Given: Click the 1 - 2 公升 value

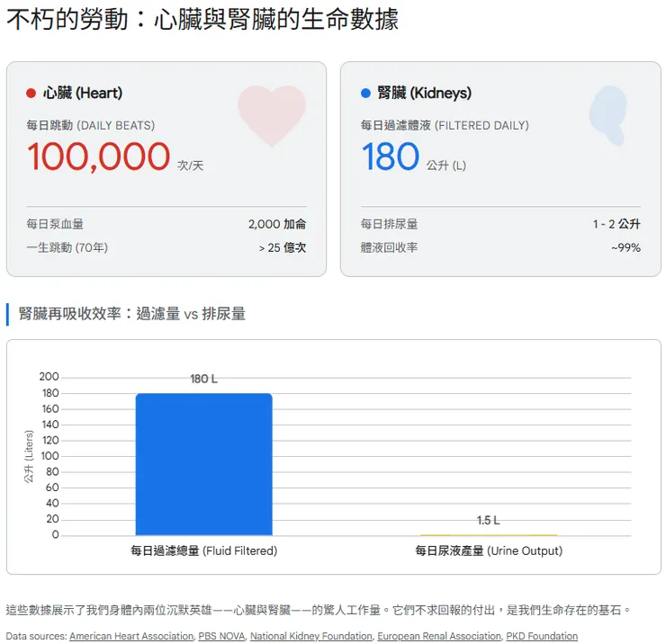Looking at the screenshot, I should (616, 224).
